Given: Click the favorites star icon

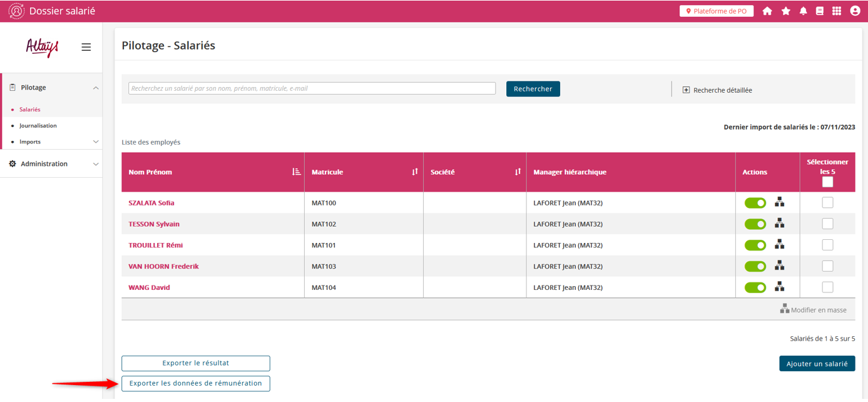Looking at the screenshot, I should click(786, 11).
